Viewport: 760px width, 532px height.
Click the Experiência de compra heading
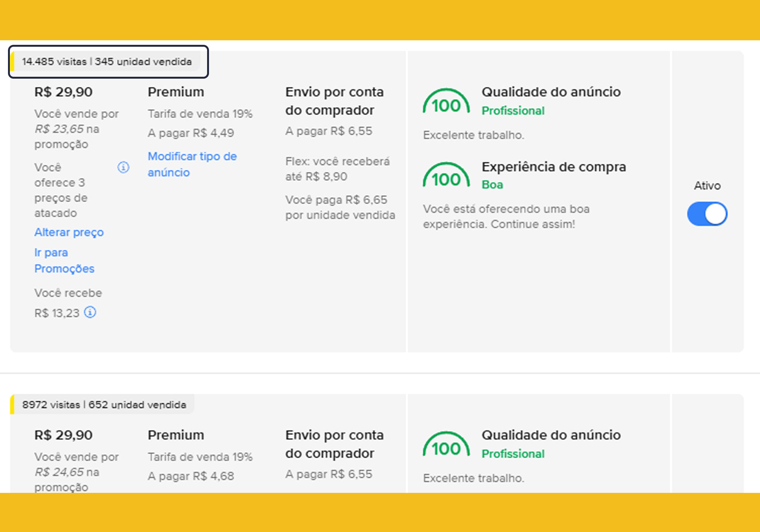click(554, 167)
